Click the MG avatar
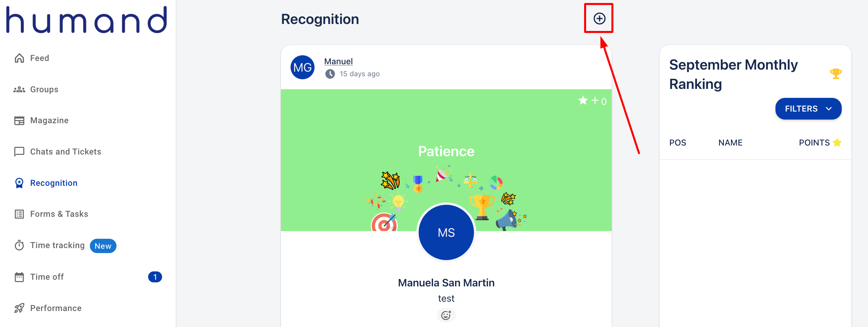Image resolution: width=868 pixels, height=327 pixels. 302,67
